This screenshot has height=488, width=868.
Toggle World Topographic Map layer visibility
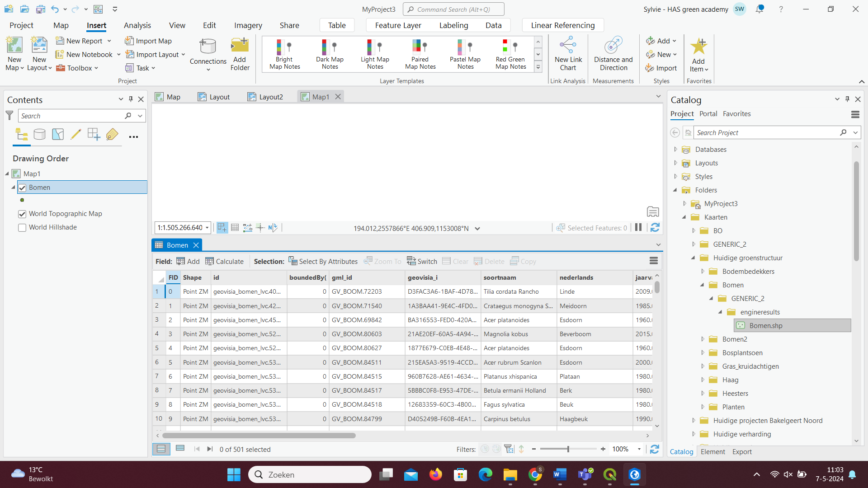[x=22, y=214]
